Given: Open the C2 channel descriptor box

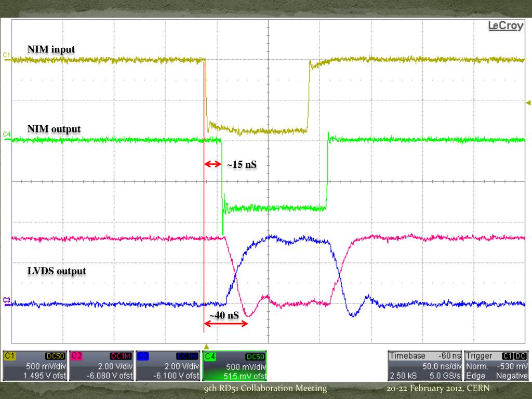Looking at the screenshot, I should pyautogui.click(x=101, y=366).
